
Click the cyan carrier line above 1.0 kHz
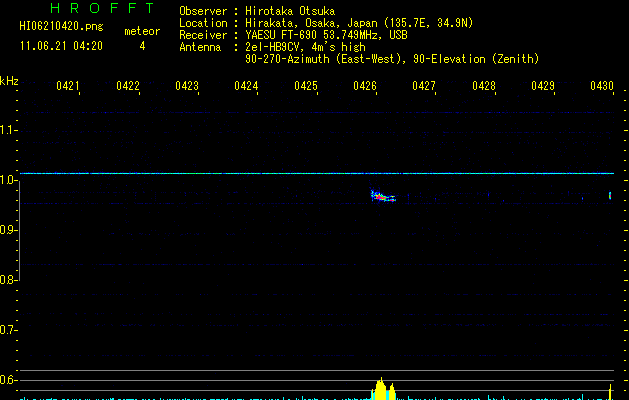click(317, 173)
